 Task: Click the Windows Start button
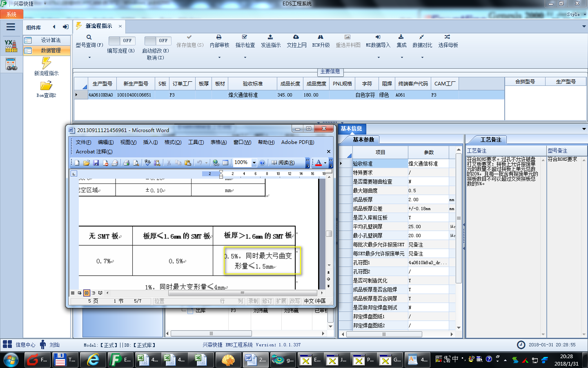tap(11, 360)
